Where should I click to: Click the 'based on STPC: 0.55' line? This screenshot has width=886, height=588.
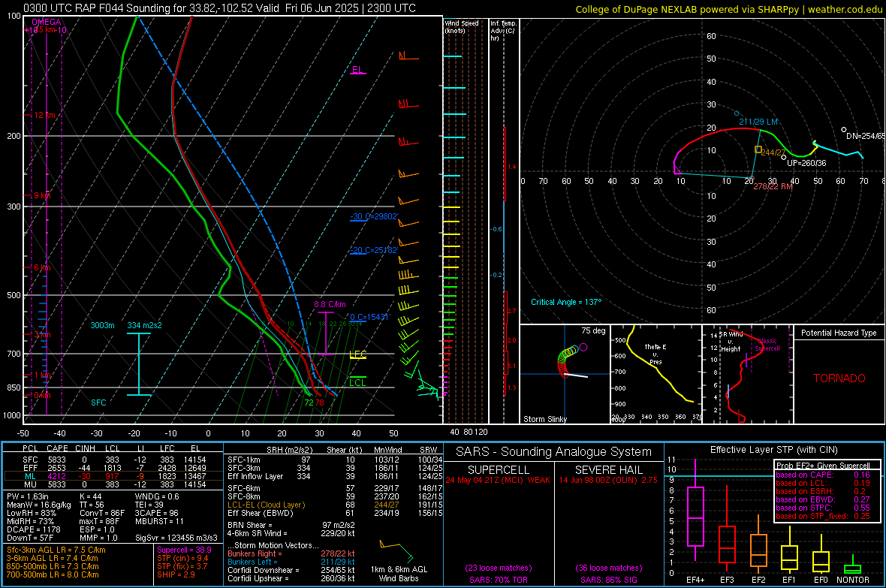point(823,508)
